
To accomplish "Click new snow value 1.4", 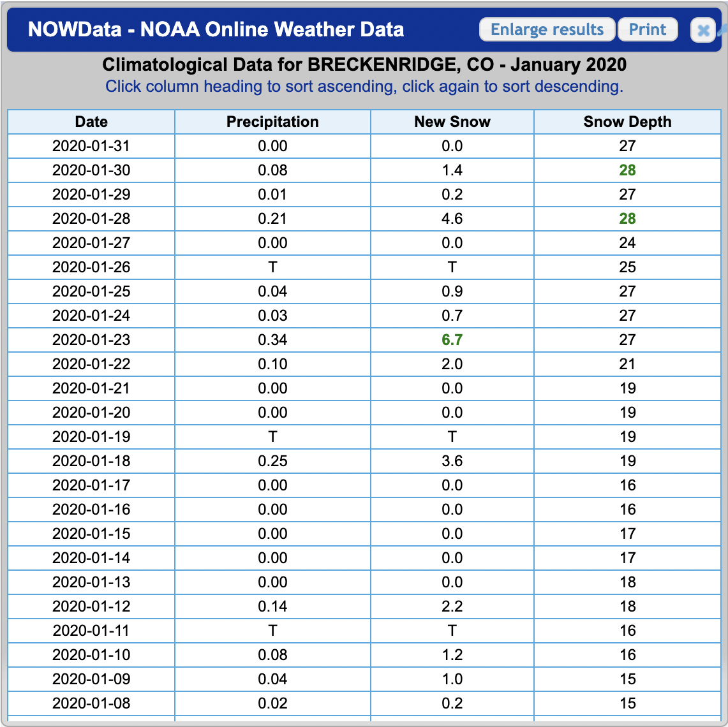I will tap(452, 170).
